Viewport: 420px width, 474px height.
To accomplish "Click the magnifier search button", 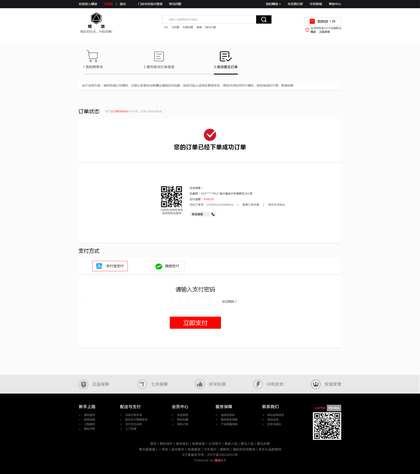I will [264, 19].
